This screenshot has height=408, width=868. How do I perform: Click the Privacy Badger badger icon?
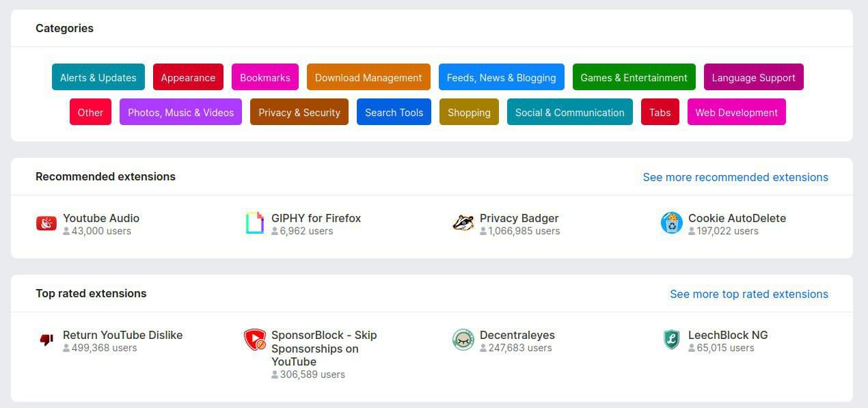[463, 223]
